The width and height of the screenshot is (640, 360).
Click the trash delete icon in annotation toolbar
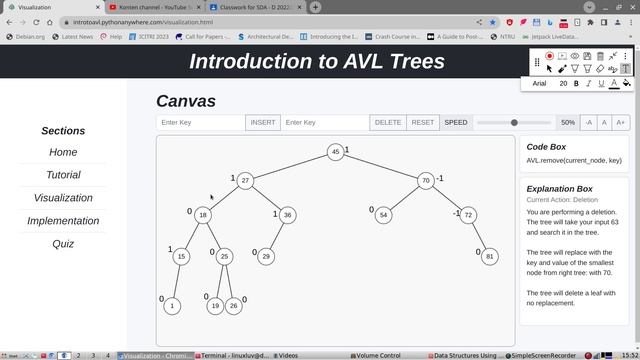tap(600, 56)
